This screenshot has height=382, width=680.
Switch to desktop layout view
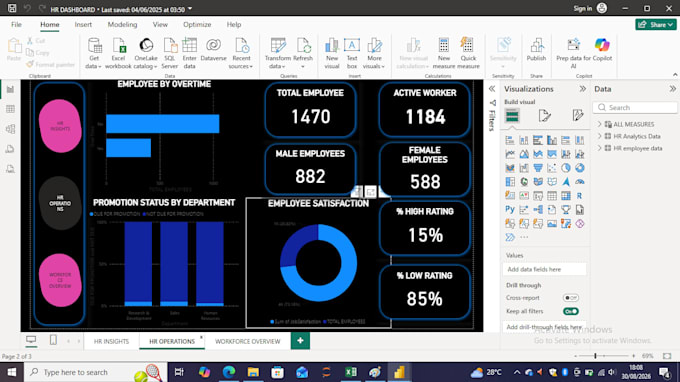click(31, 340)
